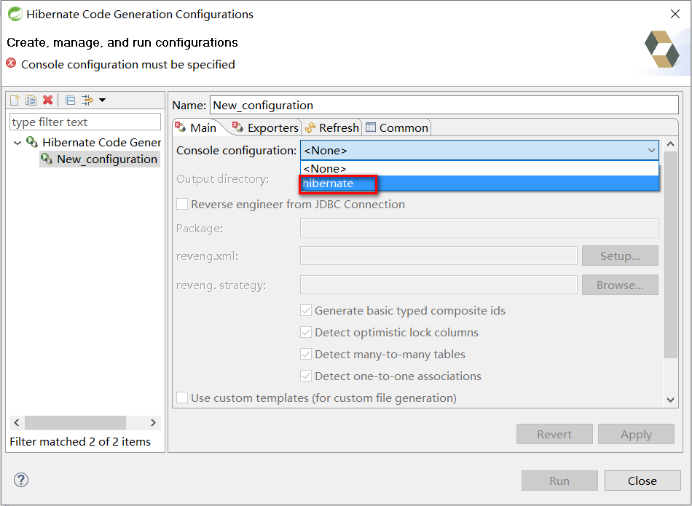The width and height of the screenshot is (692, 506).
Task: Click the Hibernate logo in header
Action: 662,49
